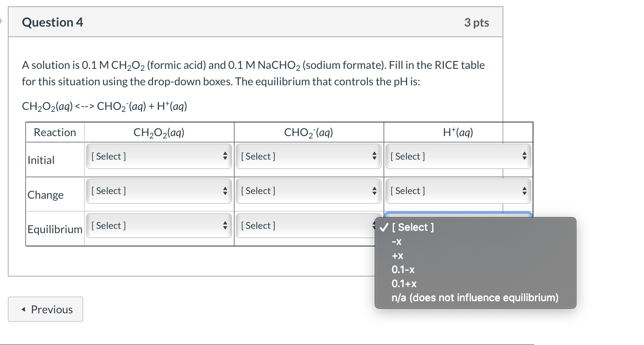Click the Question 4 header
Screen dimensions: 644x345
[52, 22]
